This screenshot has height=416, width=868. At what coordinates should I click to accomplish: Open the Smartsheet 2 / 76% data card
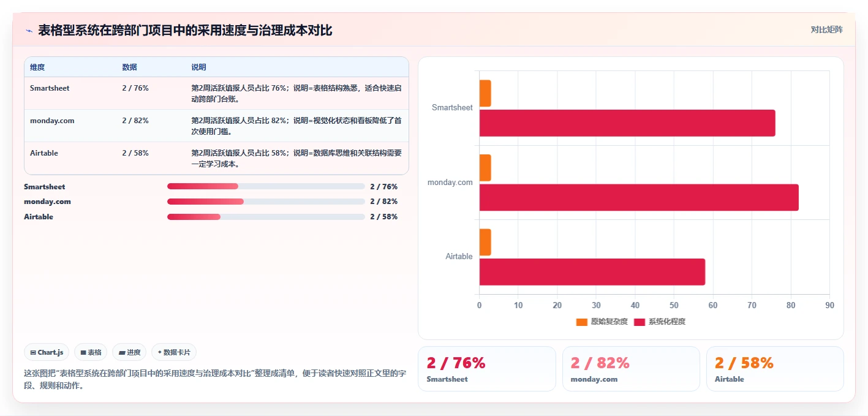(486, 369)
